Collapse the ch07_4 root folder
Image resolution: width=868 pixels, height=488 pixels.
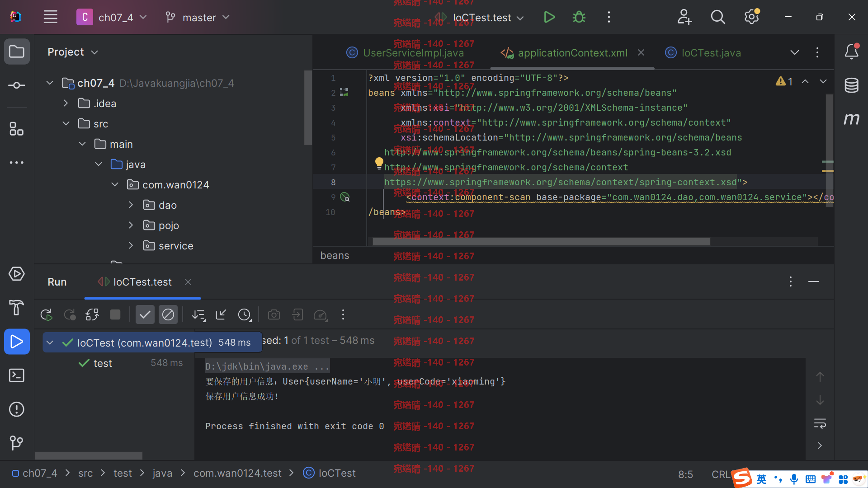click(x=50, y=83)
